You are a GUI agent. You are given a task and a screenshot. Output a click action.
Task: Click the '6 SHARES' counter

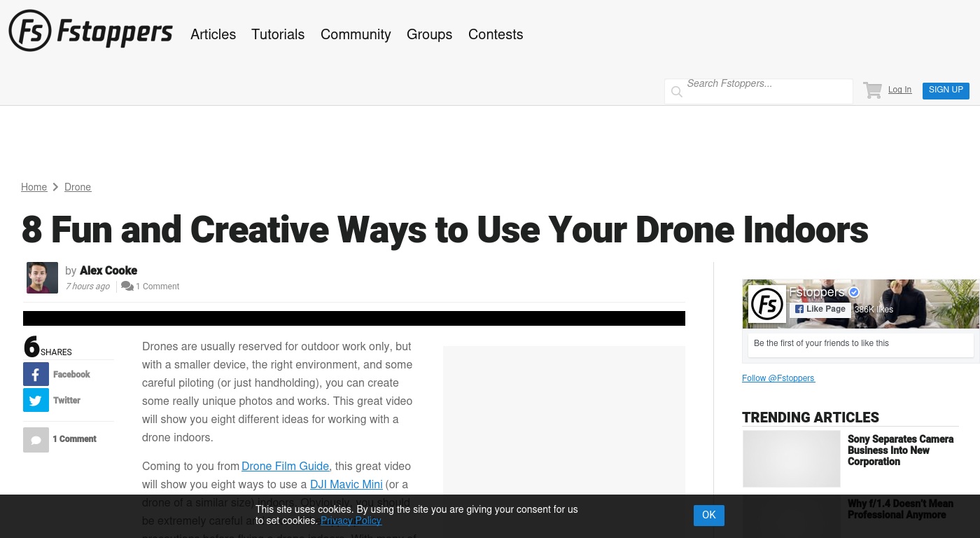pyautogui.click(x=48, y=347)
